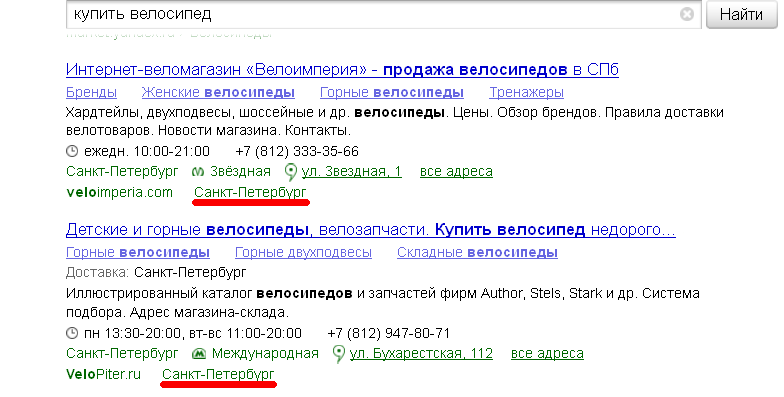Open Горные велосипеды sitelink under VeloPiter result

(x=138, y=252)
